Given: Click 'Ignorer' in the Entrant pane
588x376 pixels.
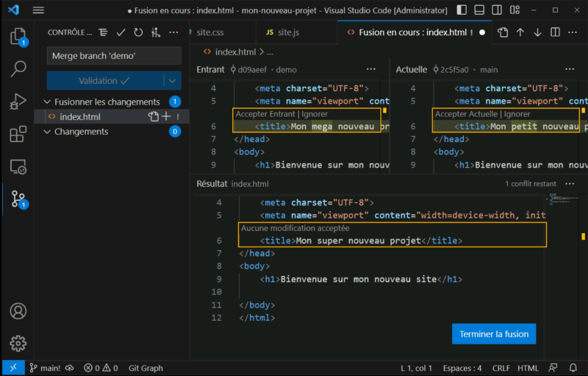Looking at the screenshot, I should click(x=315, y=114).
